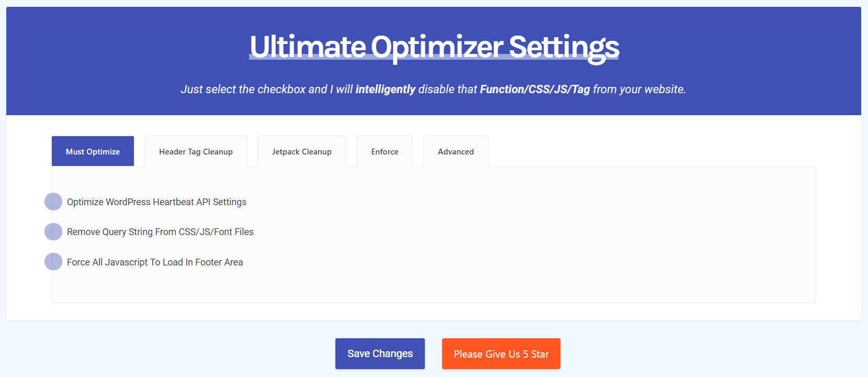Click the Optimize WordPress Heartbeat API Settings label
Image resolution: width=868 pixels, height=377 pixels.
156,202
